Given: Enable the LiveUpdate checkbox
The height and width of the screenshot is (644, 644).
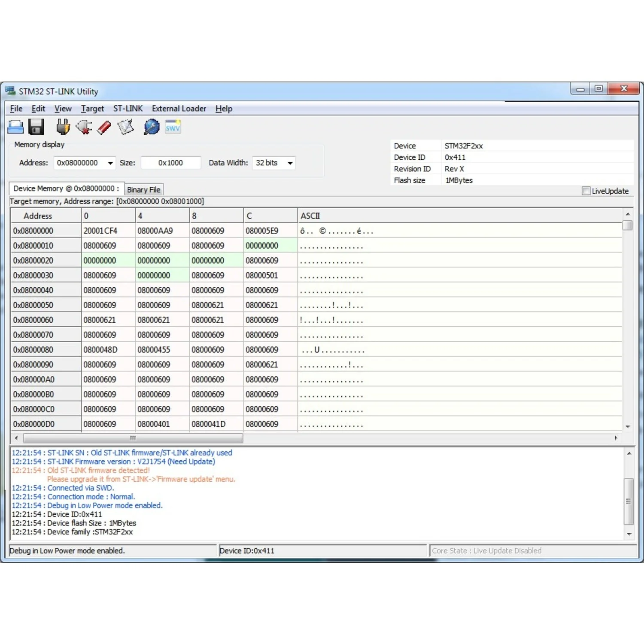Looking at the screenshot, I should pyautogui.click(x=586, y=191).
